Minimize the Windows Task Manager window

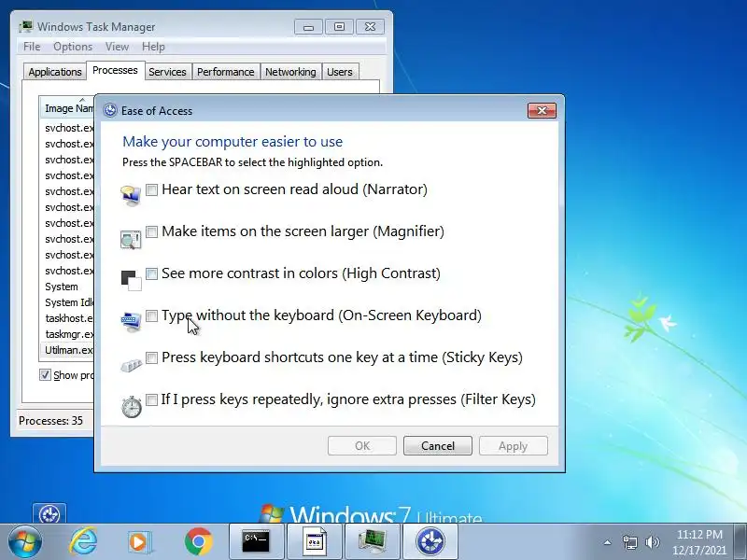point(308,27)
